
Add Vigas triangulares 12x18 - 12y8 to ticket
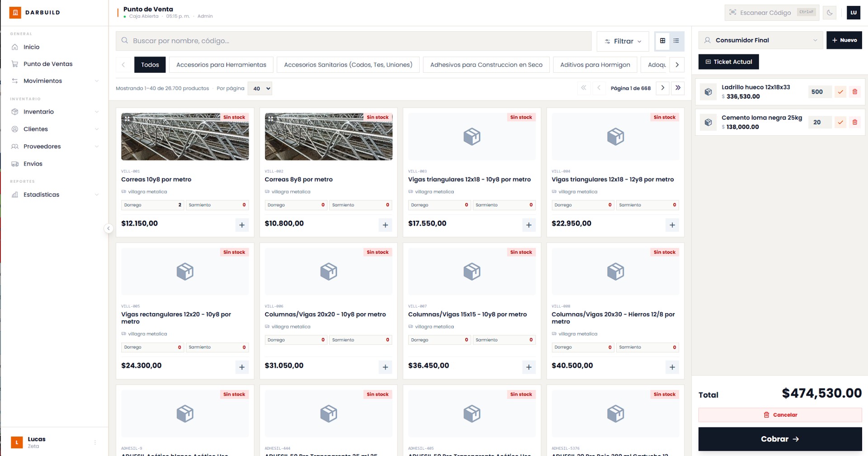pyautogui.click(x=672, y=225)
